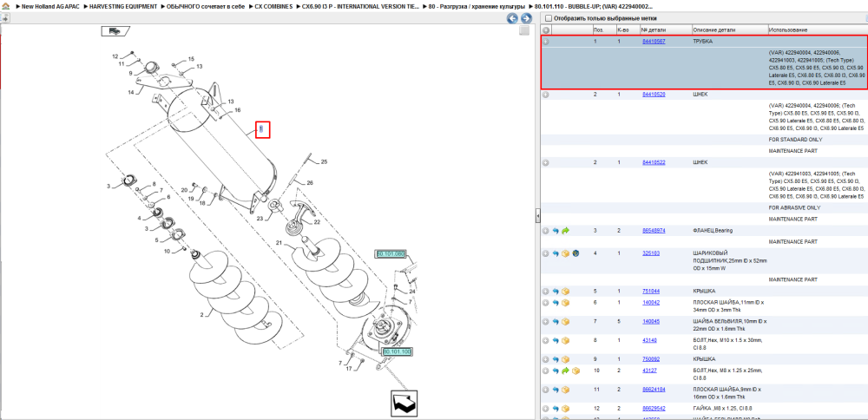This screenshot has height=420, width=868.
Task: Expand the row for part 84410520
Action: (x=546, y=95)
